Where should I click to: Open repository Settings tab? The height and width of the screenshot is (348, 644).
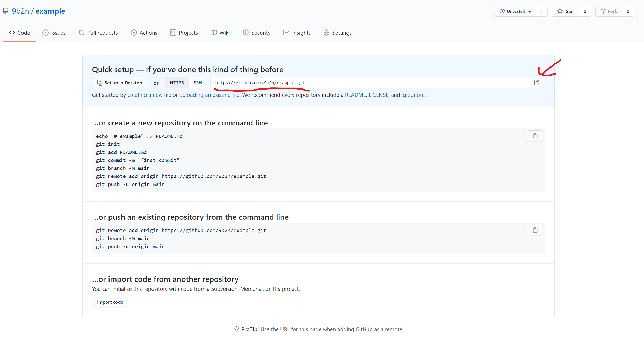click(338, 33)
